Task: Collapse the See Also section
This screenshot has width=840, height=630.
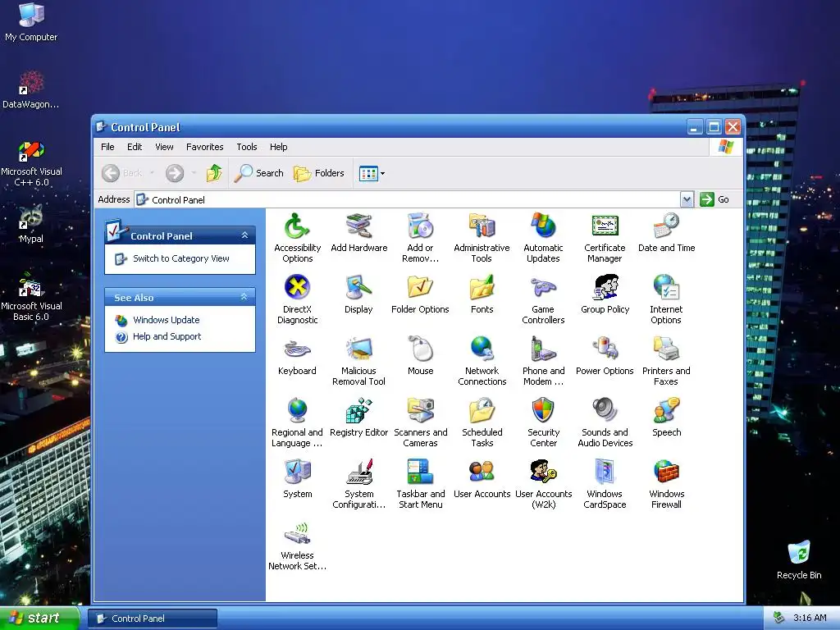Action: (x=244, y=297)
